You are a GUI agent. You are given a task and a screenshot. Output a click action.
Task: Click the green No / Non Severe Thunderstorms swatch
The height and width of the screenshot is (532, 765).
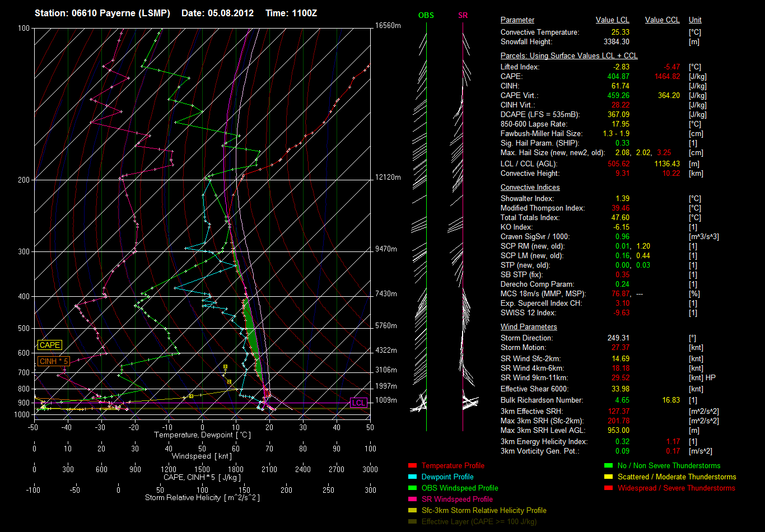pos(609,466)
